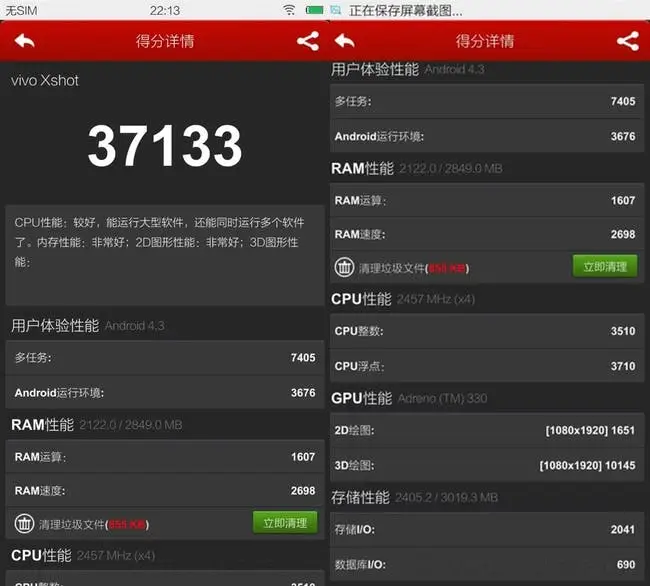Viewport: 650px width, 586px height.
Task: Tap the 22:13 clock in status bar
Action: click(x=165, y=10)
